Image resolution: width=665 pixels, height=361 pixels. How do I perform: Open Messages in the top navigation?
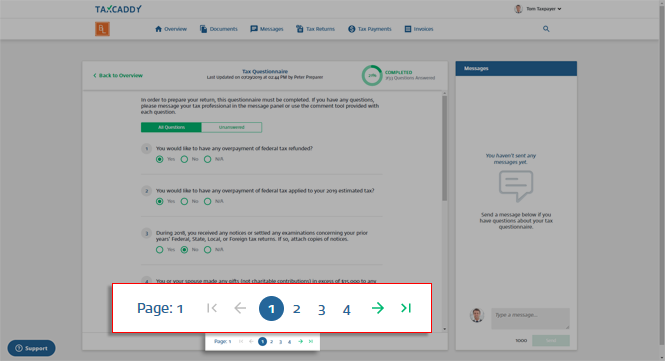267,29
